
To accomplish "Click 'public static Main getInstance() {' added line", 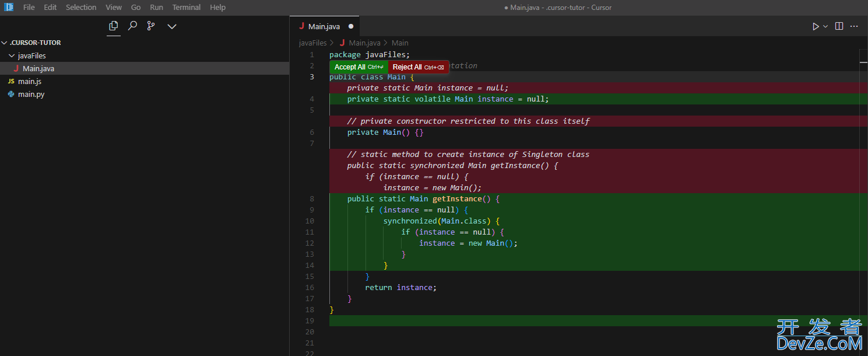I will tap(423, 198).
